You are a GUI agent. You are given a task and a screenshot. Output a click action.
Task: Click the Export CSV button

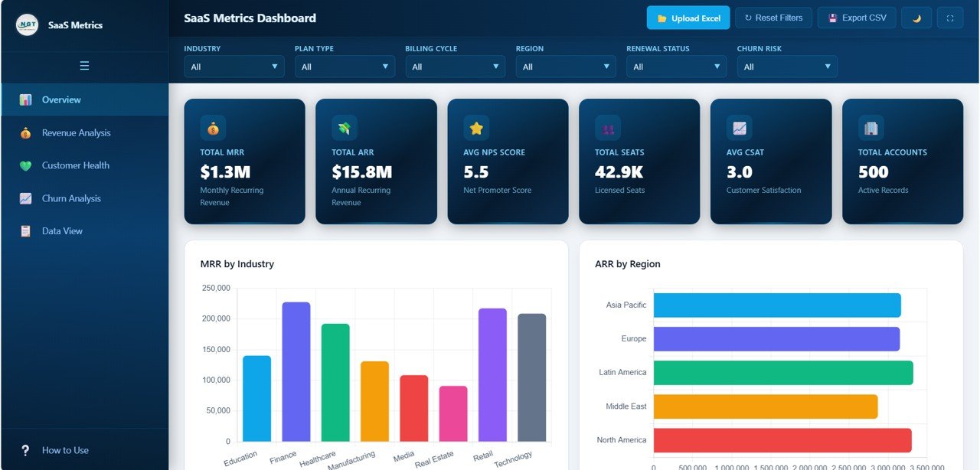click(856, 17)
